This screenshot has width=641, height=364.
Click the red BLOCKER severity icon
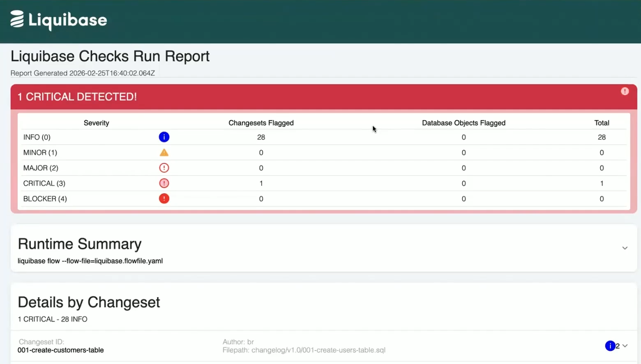click(x=164, y=199)
